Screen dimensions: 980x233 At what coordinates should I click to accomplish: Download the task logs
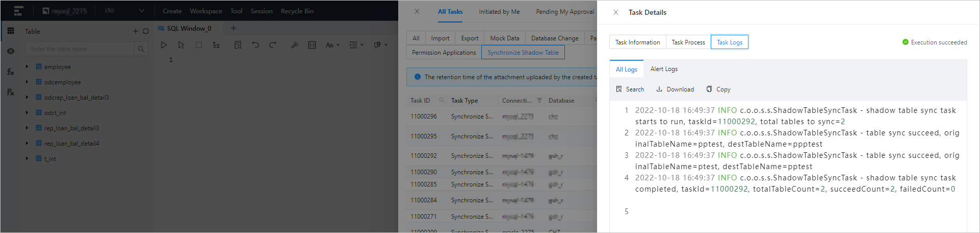(x=675, y=89)
